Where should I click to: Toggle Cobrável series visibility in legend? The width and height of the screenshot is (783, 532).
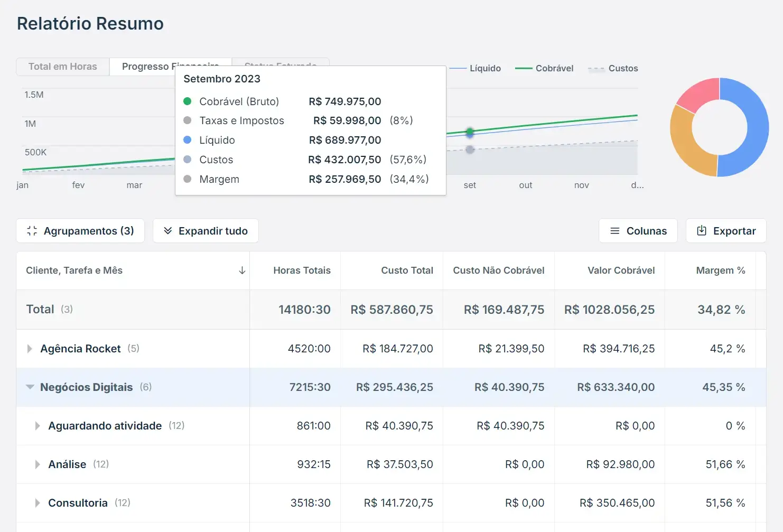coord(554,68)
